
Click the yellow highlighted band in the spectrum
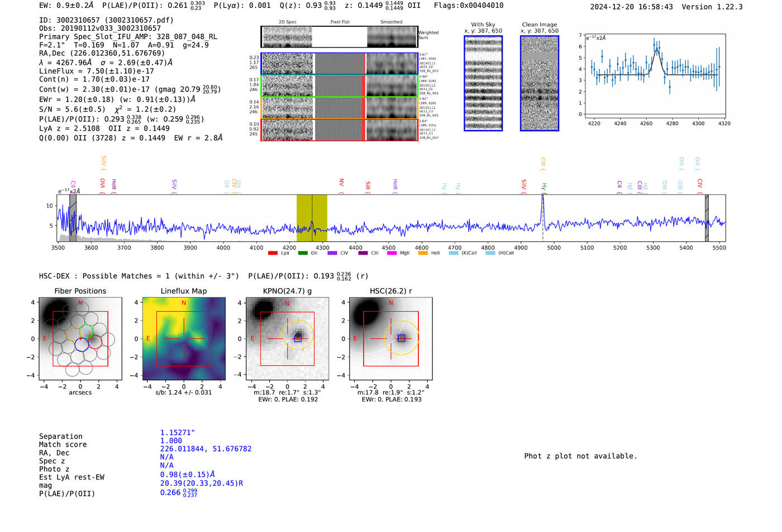tap(312, 218)
